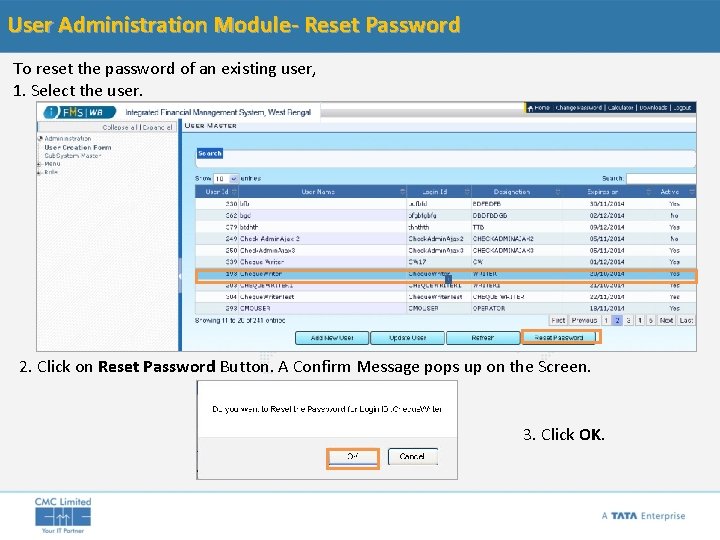Screen dimensions: 720x540
Task: Select the ChequeWritertest user row
Action: pyautogui.click(x=445, y=297)
